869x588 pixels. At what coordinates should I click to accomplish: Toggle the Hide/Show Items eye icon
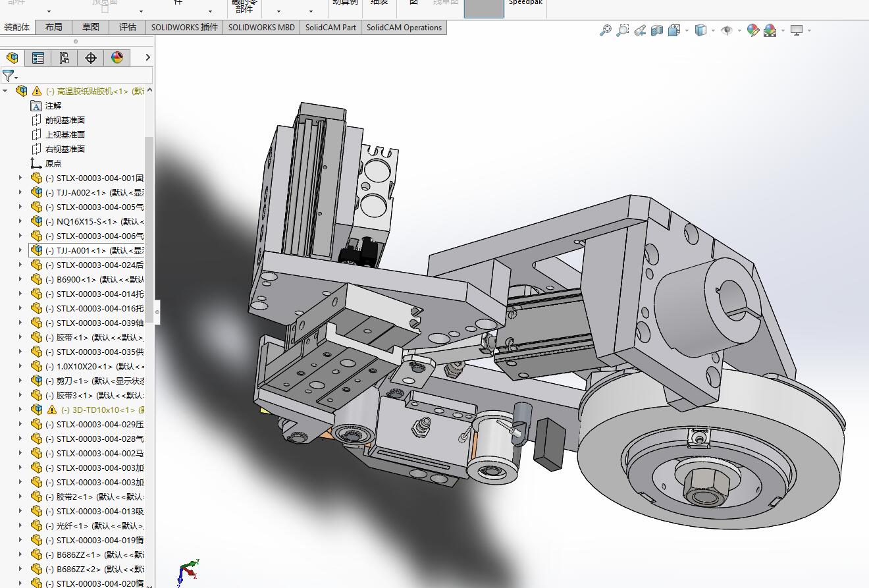[x=727, y=30]
